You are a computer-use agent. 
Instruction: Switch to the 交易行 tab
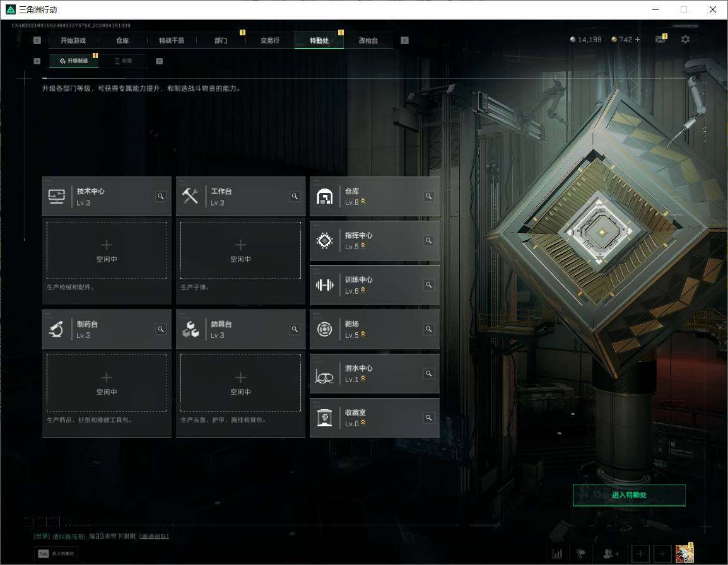[270, 40]
